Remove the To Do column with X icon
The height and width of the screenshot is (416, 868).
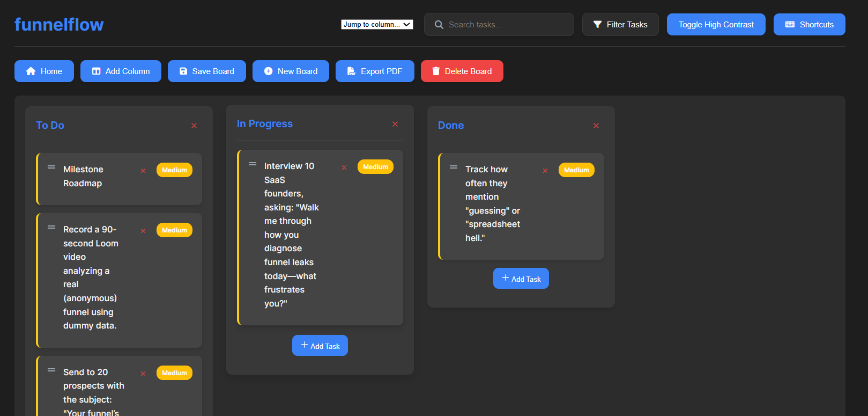pos(194,126)
